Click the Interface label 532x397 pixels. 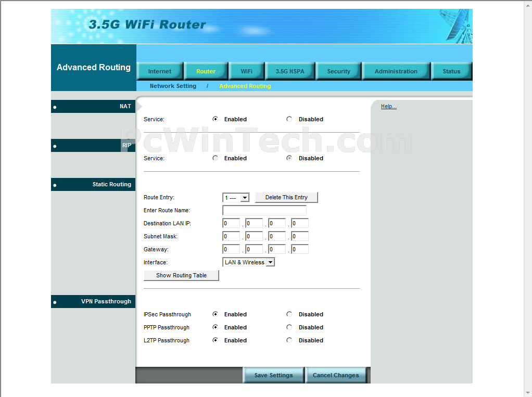[156, 262]
